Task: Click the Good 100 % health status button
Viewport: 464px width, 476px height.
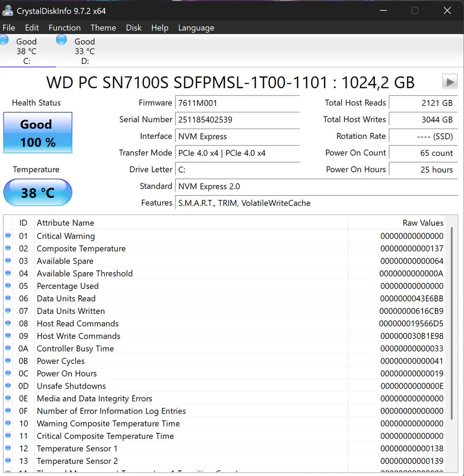Action: [38, 133]
